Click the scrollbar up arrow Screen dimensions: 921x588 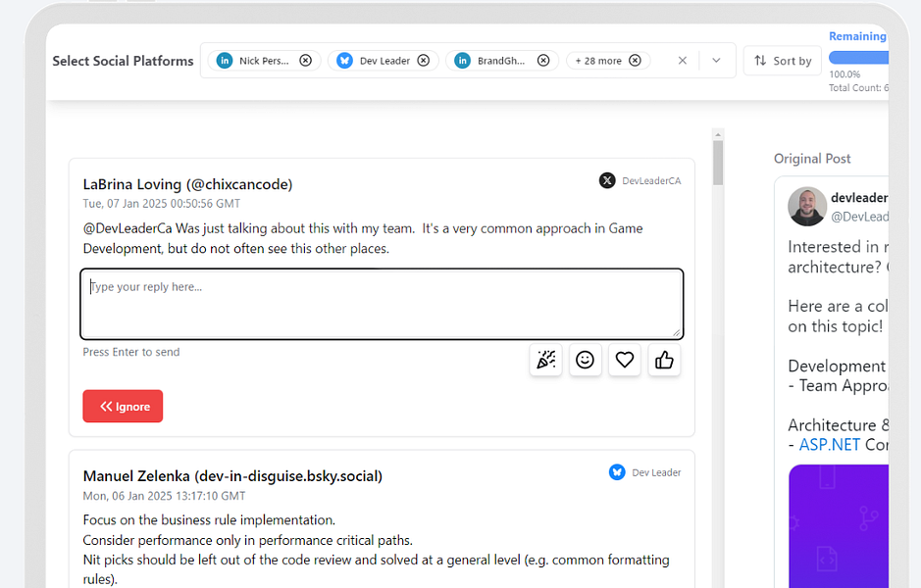(x=718, y=134)
